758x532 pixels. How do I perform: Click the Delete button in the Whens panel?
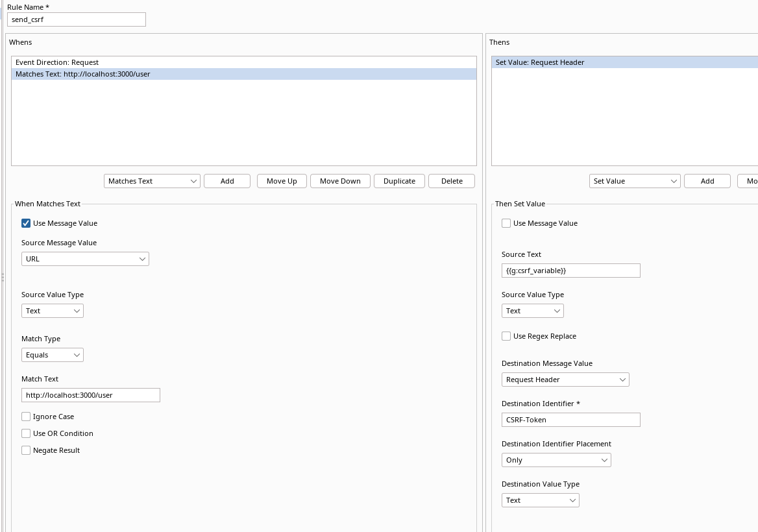click(451, 181)
